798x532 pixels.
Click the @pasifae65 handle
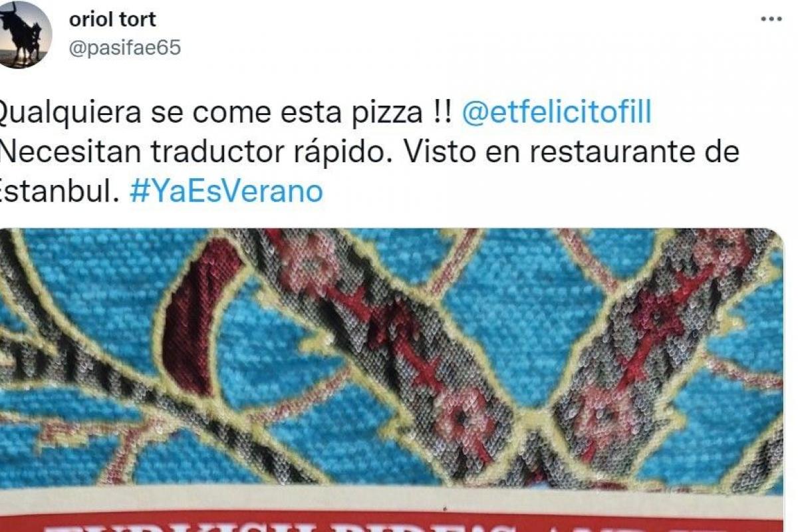pos(124,48)
